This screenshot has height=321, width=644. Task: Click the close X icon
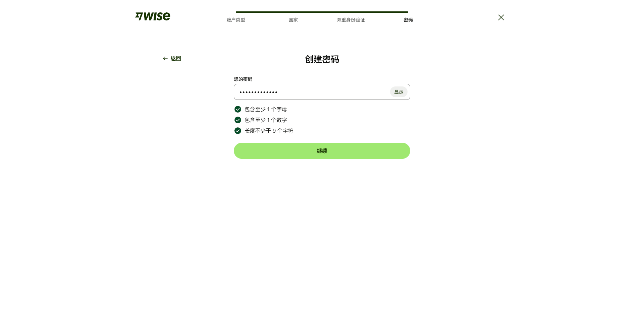(x=501, y=17)
